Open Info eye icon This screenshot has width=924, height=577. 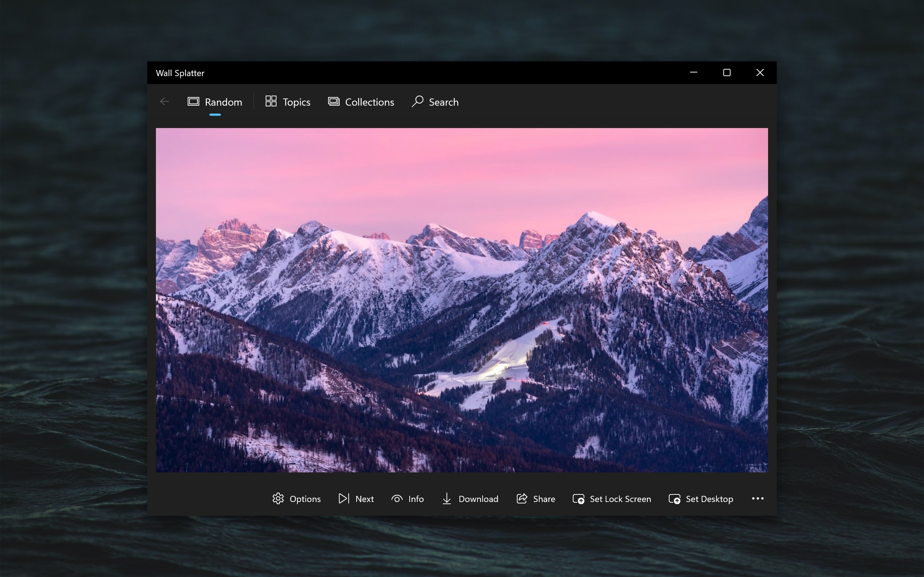(x=397, y=498)
